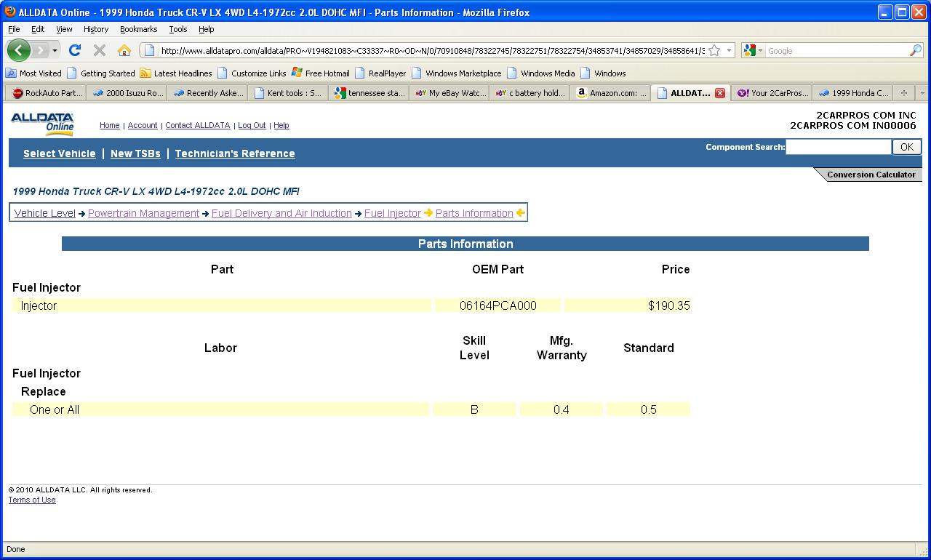931x560 pixels.
Task: Open the Most Visited bookmarks folder
Action: 33,73
